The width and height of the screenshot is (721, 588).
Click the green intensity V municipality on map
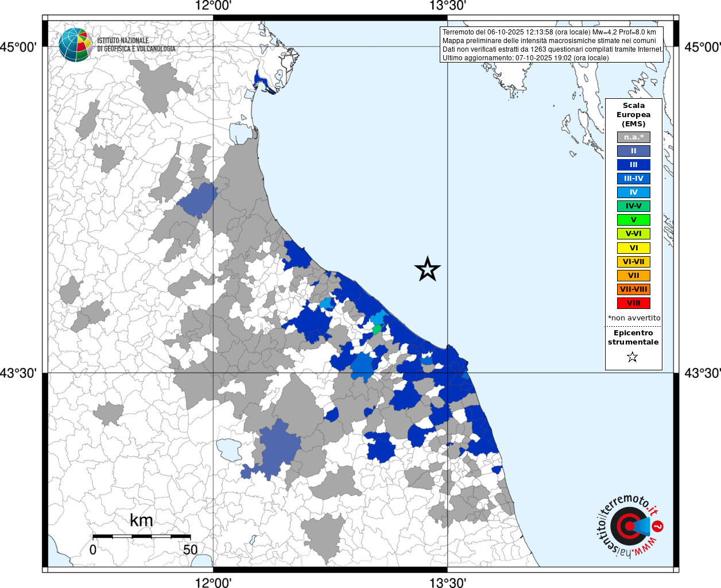pos(377,330)
